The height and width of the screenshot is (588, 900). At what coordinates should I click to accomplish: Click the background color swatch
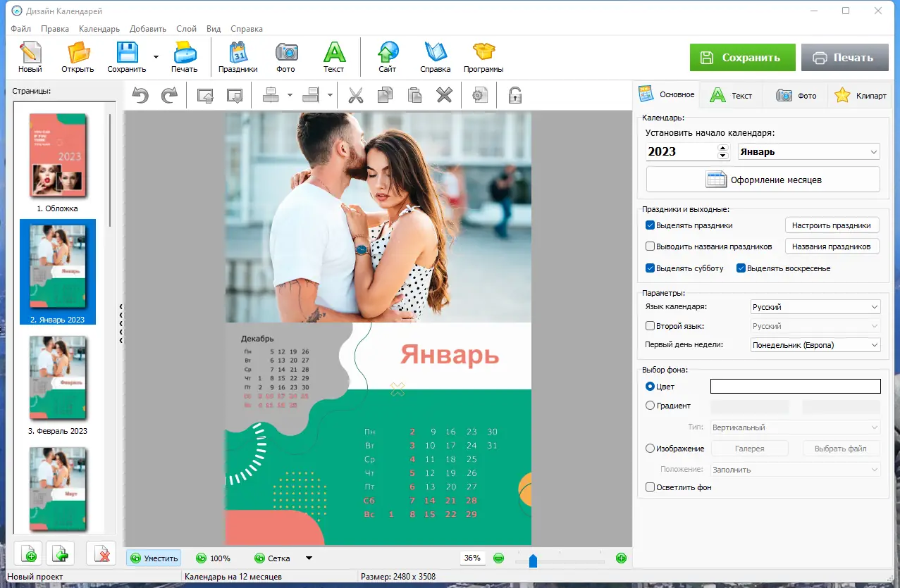(x=795, y=386)
